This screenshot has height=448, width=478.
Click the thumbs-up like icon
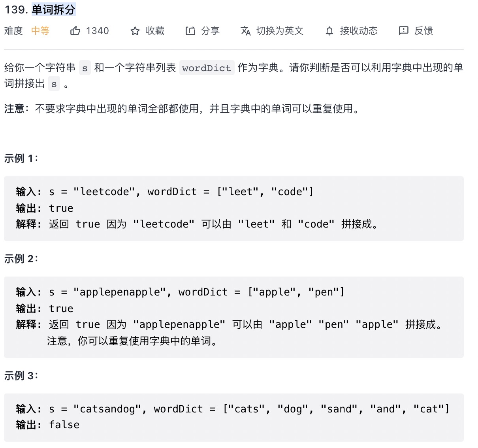point(75,30)
